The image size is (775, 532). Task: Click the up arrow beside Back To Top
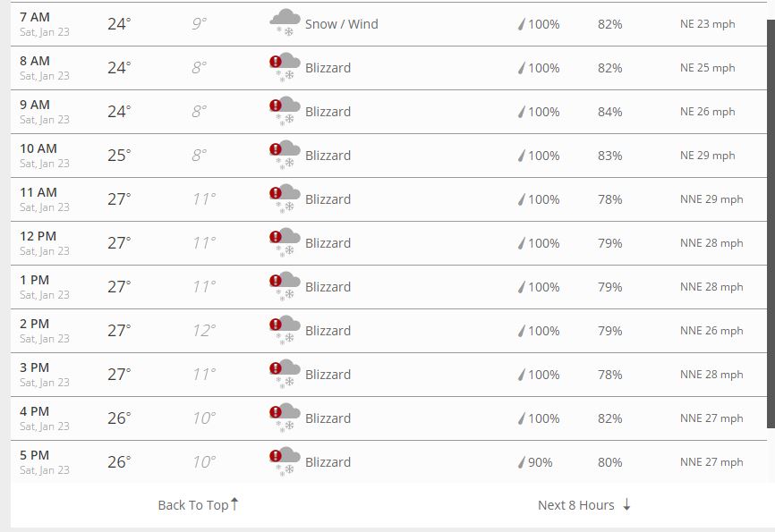(x=234, y=504)
